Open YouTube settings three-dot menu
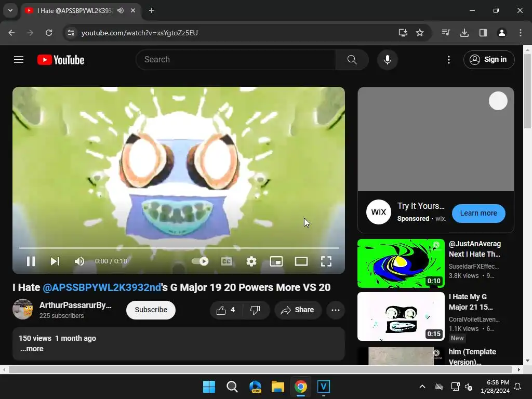Viewport: 532px width, 399px height. (x=448, y=60)
